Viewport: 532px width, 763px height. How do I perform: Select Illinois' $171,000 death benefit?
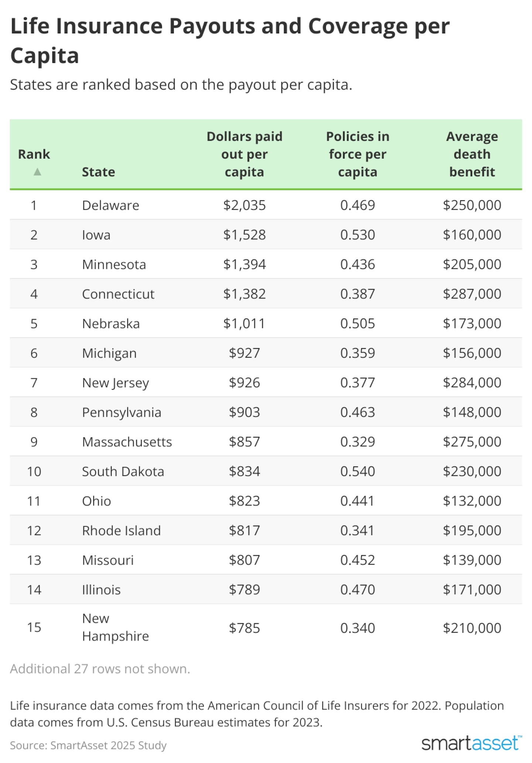(472, 590)
